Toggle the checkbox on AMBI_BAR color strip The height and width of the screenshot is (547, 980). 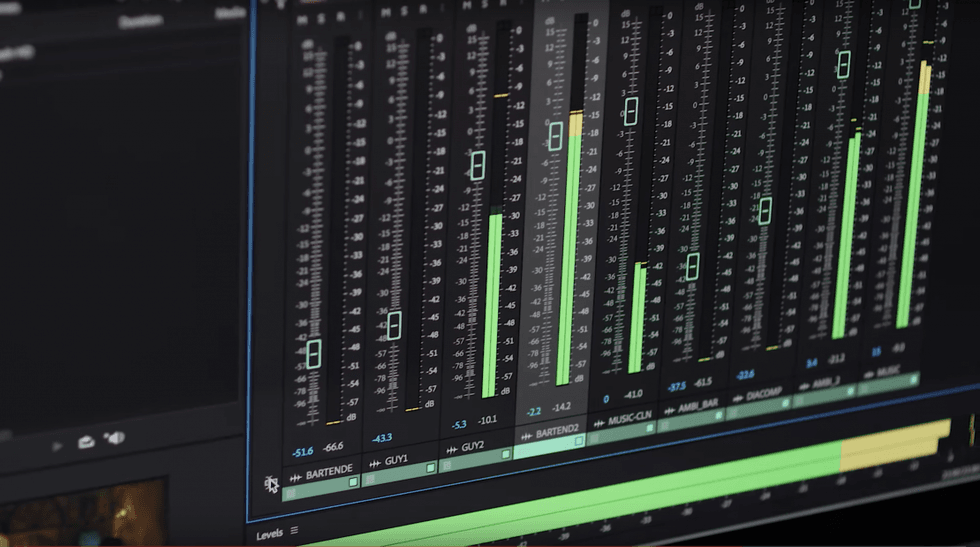coord(719,416)
